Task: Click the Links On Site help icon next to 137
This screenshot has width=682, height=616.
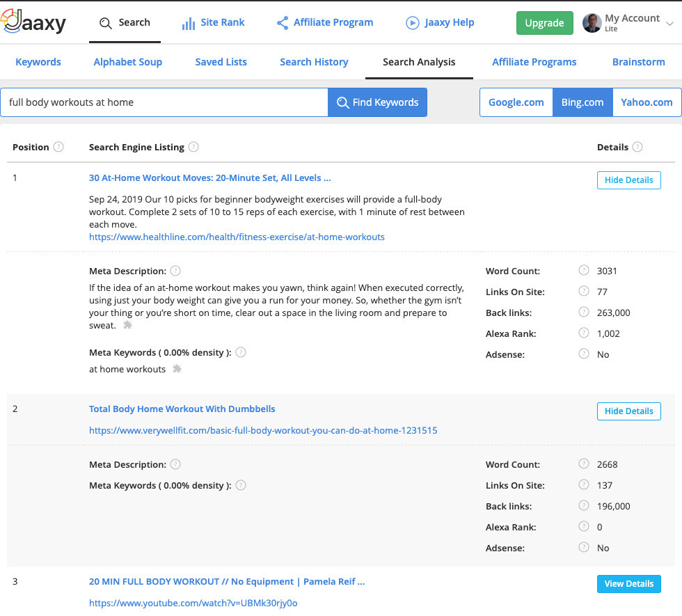Action: coord(584,484)
